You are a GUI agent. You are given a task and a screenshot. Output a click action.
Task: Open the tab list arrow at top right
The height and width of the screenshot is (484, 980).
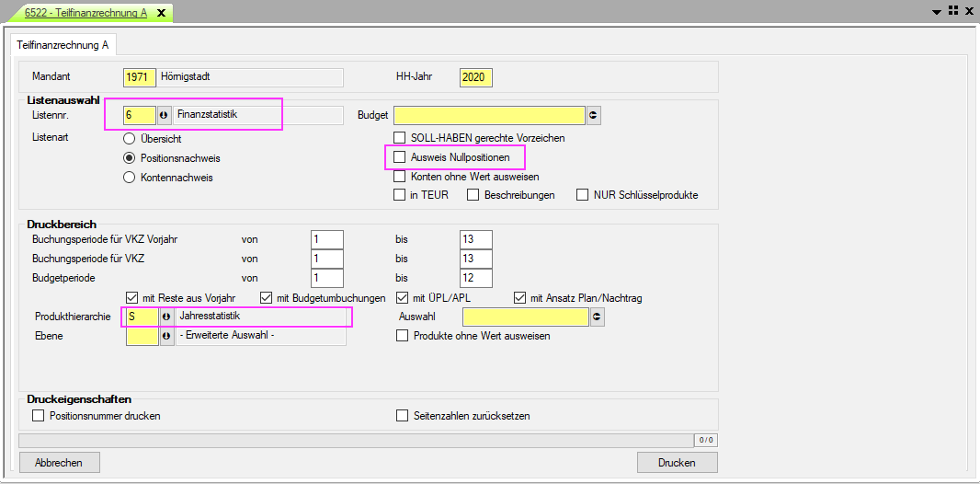[937, 12]
